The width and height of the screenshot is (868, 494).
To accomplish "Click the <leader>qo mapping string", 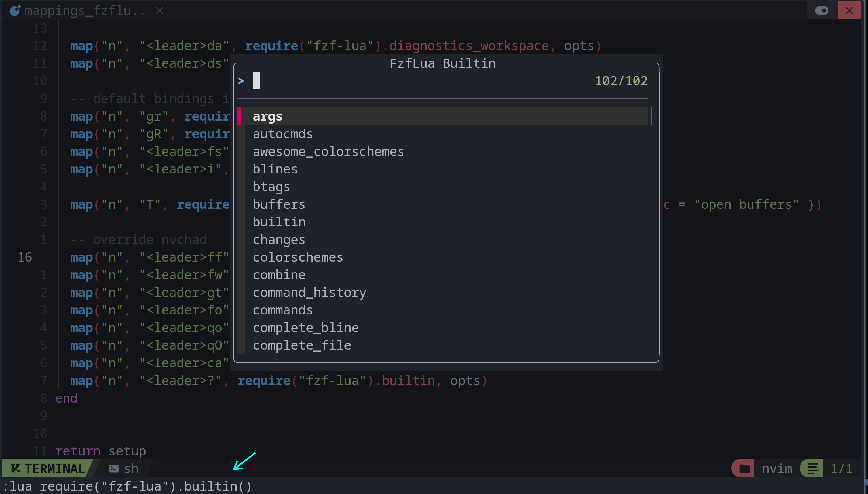I will pos(184,328).
